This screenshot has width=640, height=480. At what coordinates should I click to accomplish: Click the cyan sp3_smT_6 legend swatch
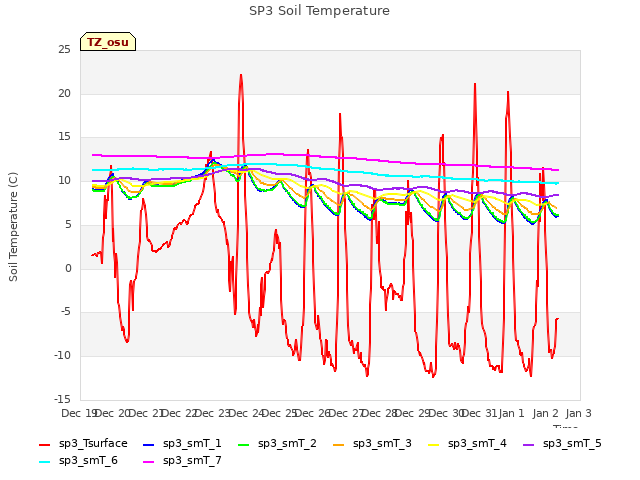(44, 462)
